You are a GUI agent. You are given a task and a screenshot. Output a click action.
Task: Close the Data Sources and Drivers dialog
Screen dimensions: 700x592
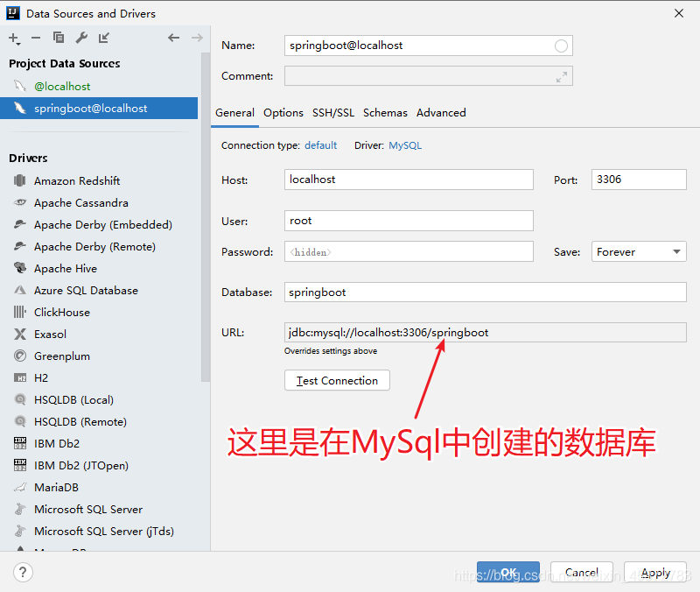(x=679, y=13)
